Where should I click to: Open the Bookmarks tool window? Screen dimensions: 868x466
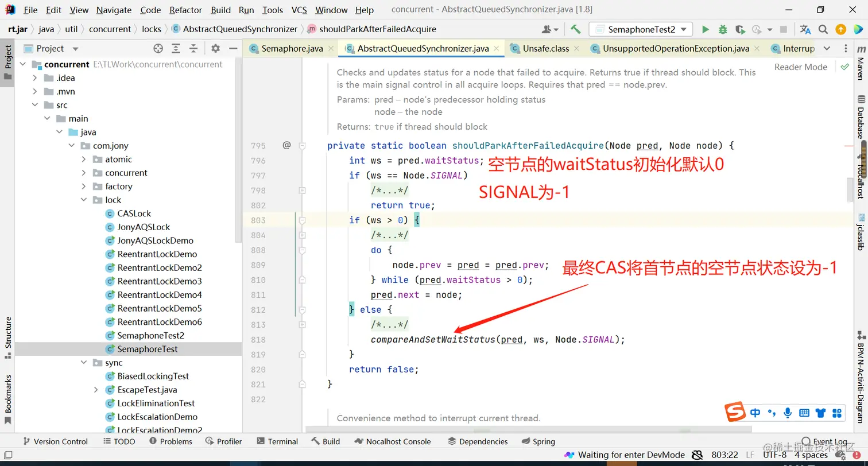coord(8,399)
